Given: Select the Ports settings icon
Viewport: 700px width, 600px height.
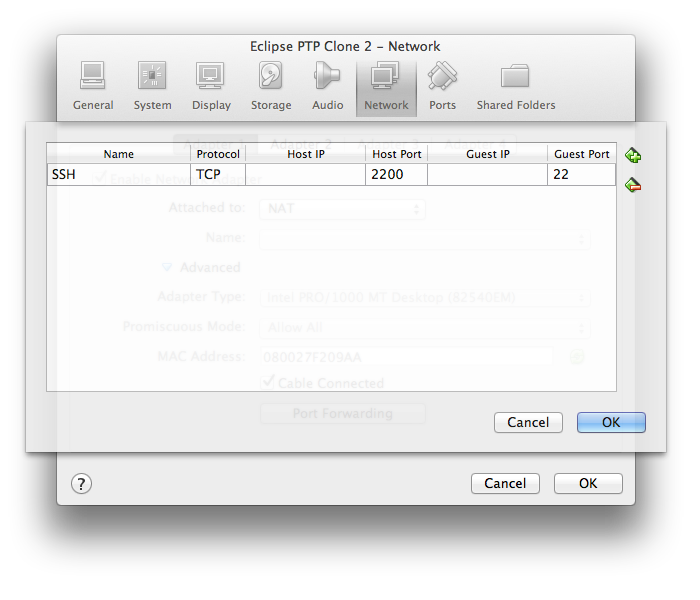Looking at the screenshot, I should tap(442, 86).
